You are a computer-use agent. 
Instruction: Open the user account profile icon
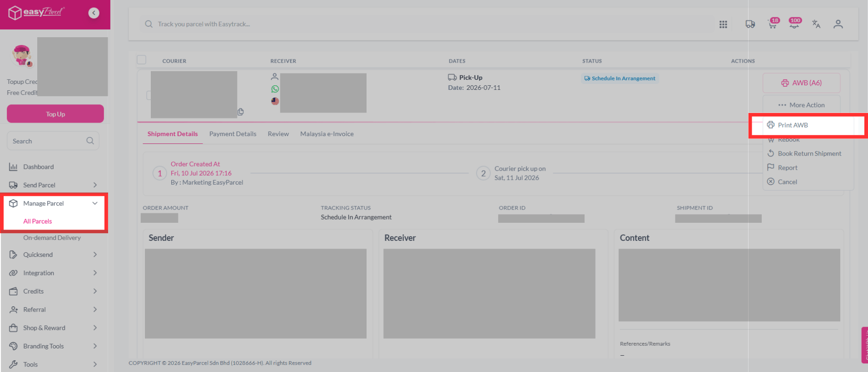tap(838, 24)
